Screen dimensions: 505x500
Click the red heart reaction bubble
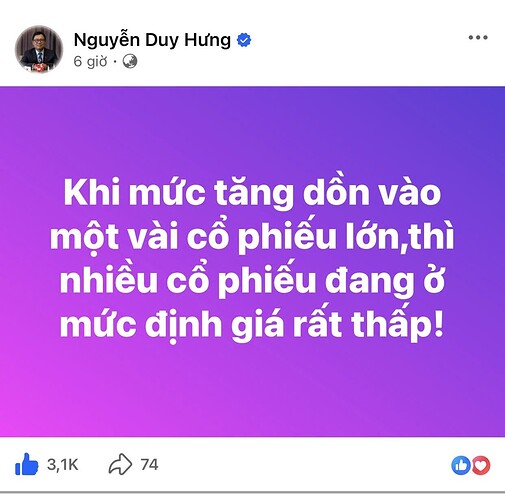[x=480, y=465]
